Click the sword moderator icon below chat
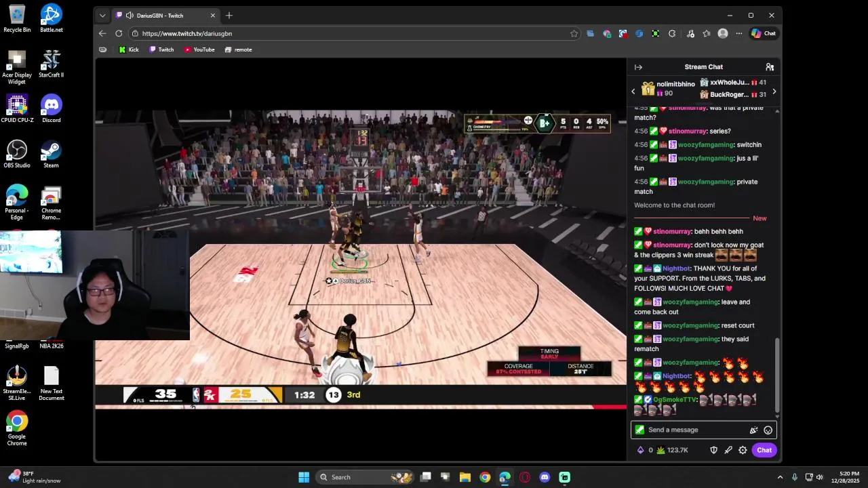This screenshot has width=868, height=488. coord(728,450)
